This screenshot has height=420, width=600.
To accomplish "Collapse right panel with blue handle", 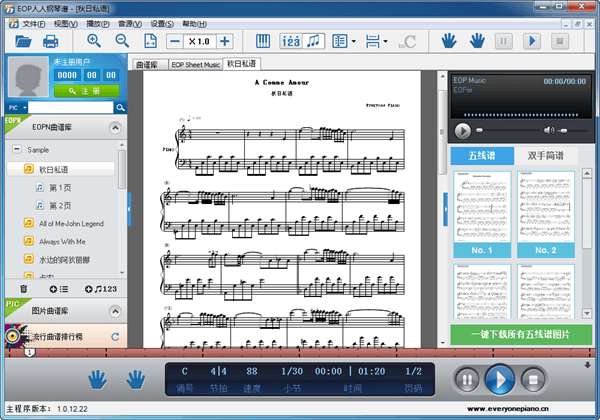I will [445, 209].
